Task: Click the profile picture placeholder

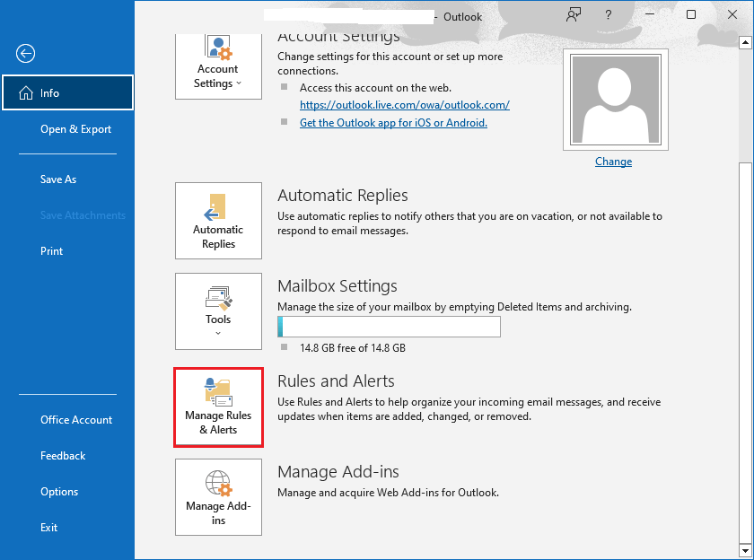Action: pyautogui.click(x=616, y=100)
